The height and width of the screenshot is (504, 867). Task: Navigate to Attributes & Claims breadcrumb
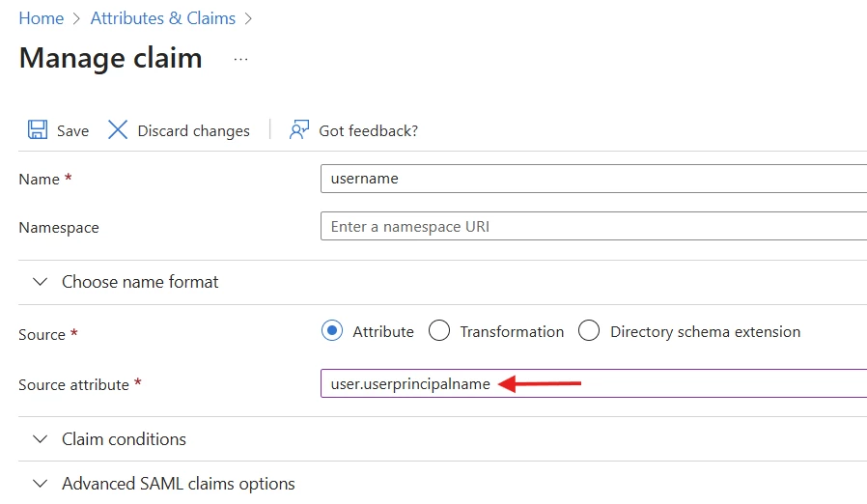click(x=163, y=18)
